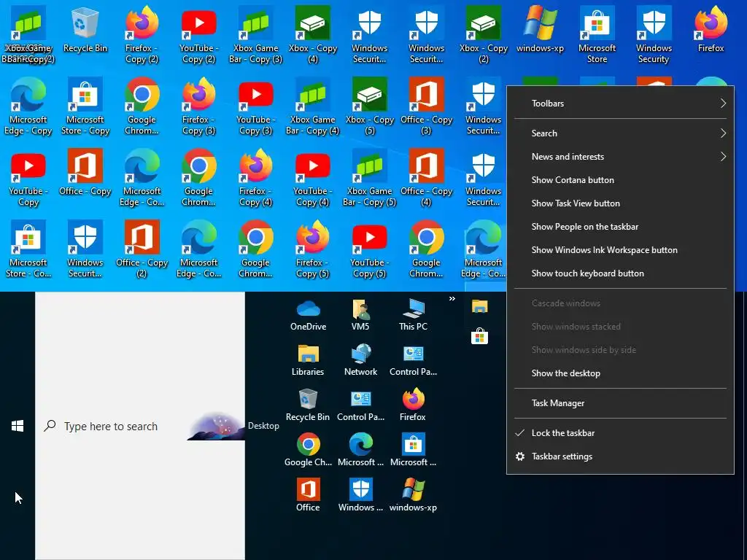Open the Recycle Bin desktop icon
Screen dimensions: 747x560
click(85, 29)
